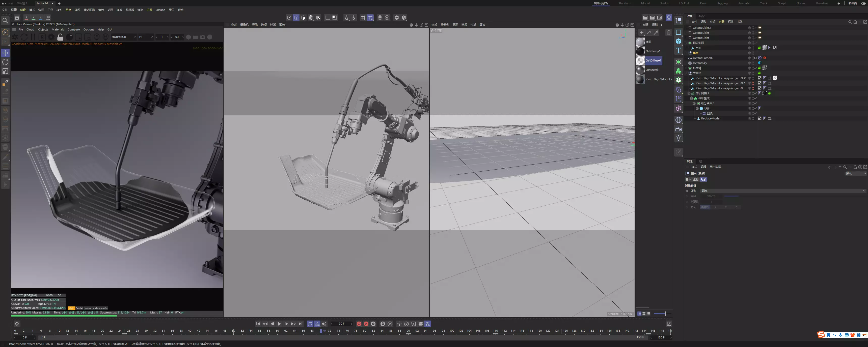Viewport: 868px width, 347px height.
Task: Click the Octane lock resolution padlock icon
Action: pos(60,37)
